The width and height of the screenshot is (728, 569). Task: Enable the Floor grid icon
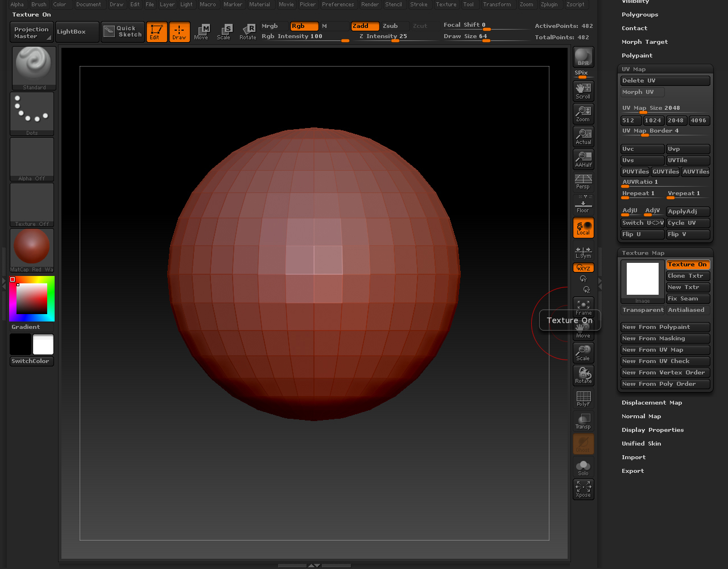coord(583,204)
